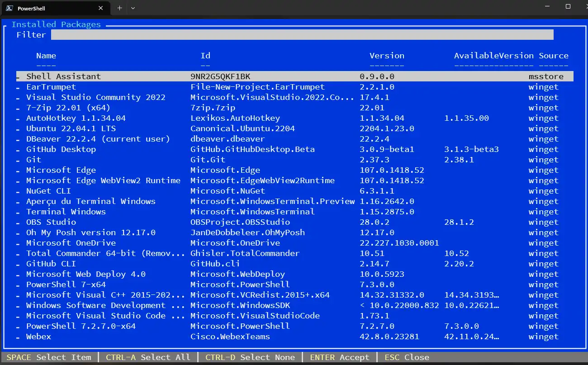Click available version 3.1.3-beta3

pyautogui.click(x=472, y=149)
